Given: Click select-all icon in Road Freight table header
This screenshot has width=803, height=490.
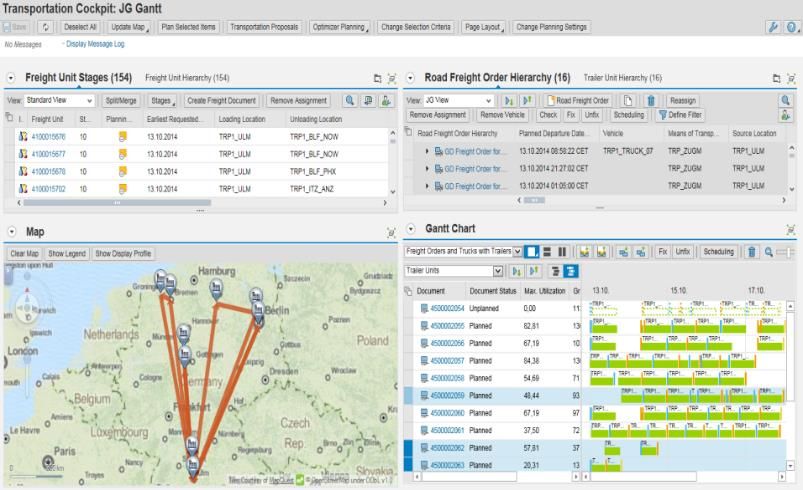Looking at the screenshot, I should [x=408, y=132].
